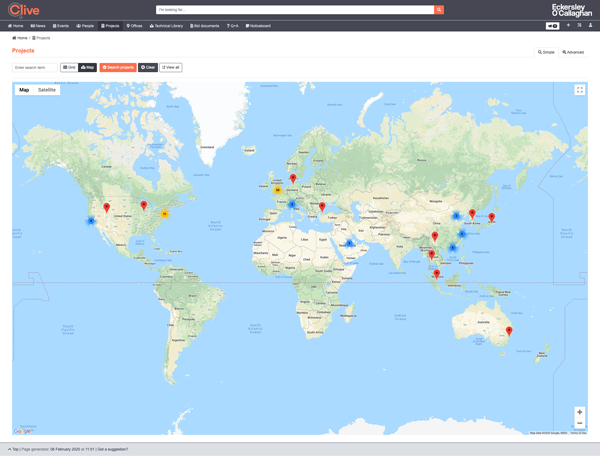Click the blue cluster on US west coast

pos(91,220)
